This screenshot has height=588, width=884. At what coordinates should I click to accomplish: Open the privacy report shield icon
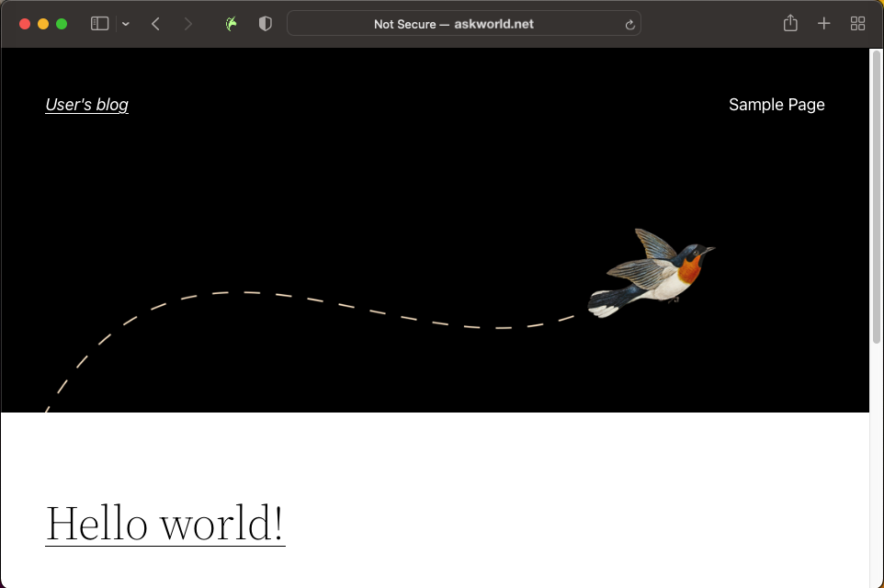pos(265,24)
